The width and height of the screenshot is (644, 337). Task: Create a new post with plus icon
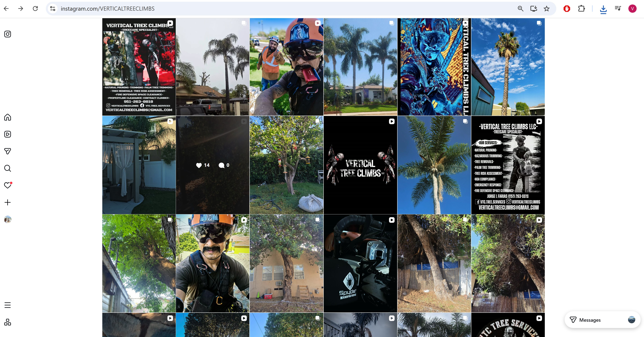coord(8,202)
